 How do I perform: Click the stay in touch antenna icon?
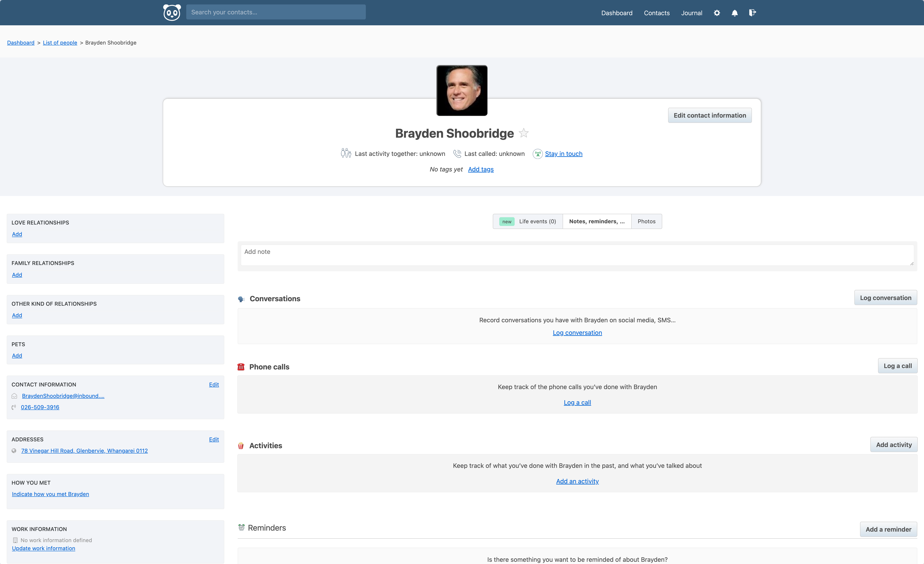537,154
